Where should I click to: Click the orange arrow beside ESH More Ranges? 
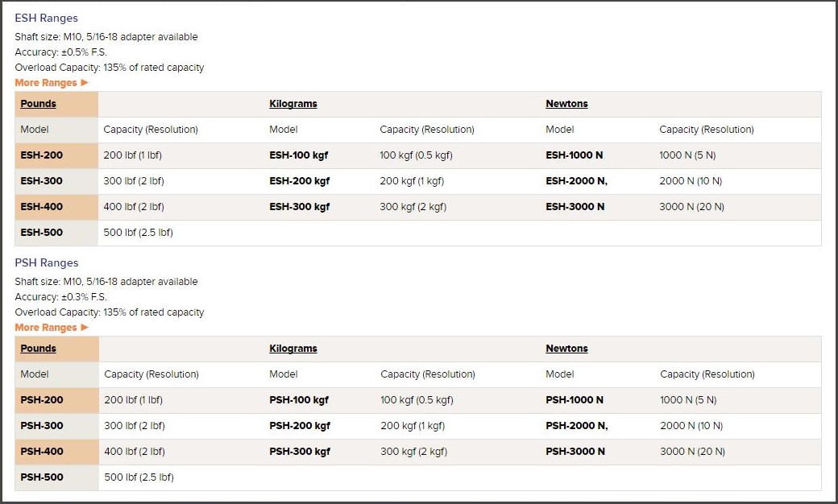click(x=85, y=83)
